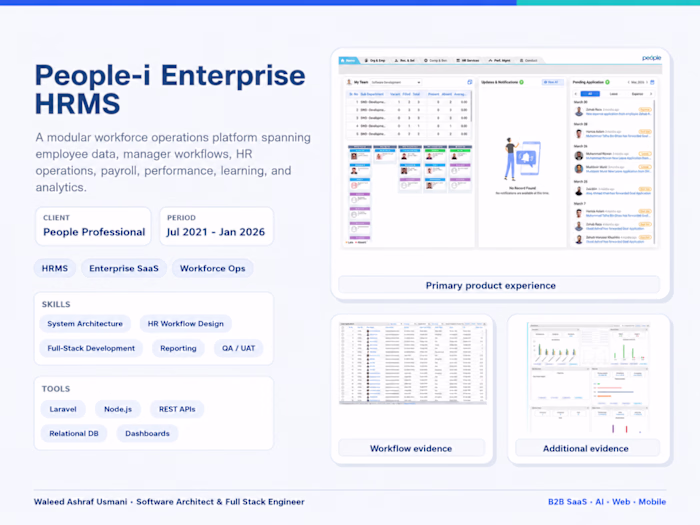Viewport: 700px width, 525px height.
Task: Click the Updates & Notifications count badge
Action: [x=521, y=82]
